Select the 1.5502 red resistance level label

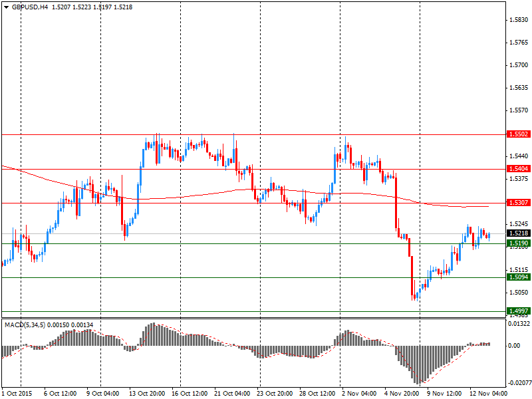tap(518, 134)
